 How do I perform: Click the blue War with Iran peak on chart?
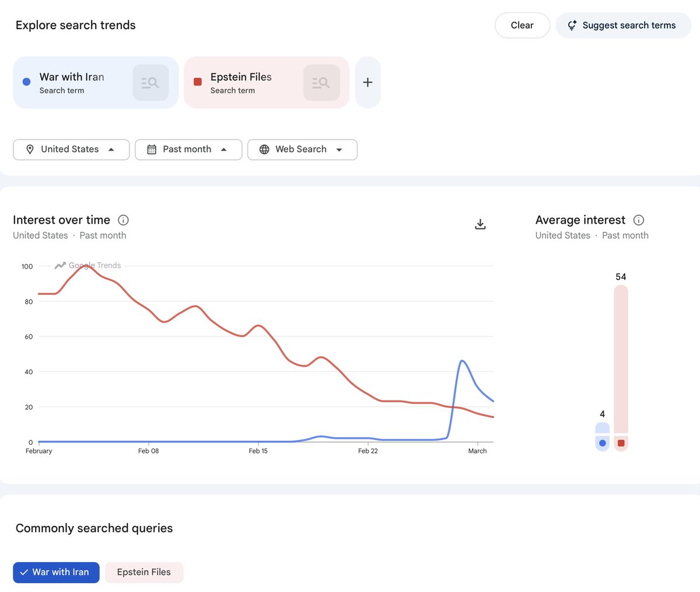461,361
